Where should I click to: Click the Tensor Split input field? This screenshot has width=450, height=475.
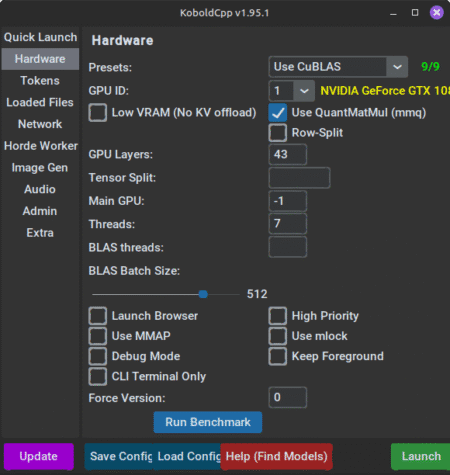(x=299, y=178)
